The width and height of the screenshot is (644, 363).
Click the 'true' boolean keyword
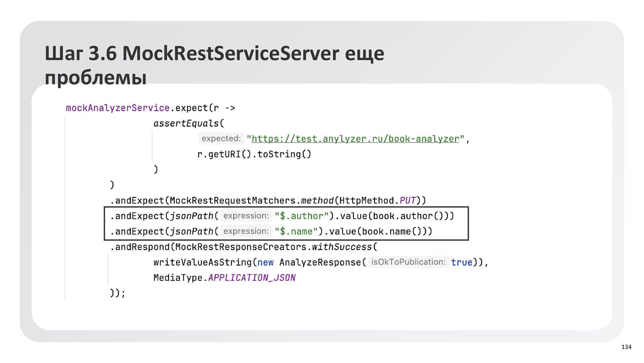(462, 262)
